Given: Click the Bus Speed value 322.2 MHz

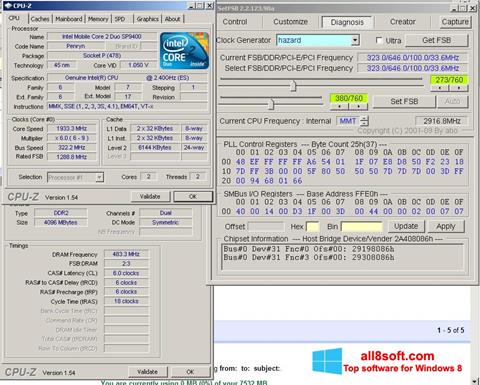Looking at the screenshot, I should [x=72, y=147].
